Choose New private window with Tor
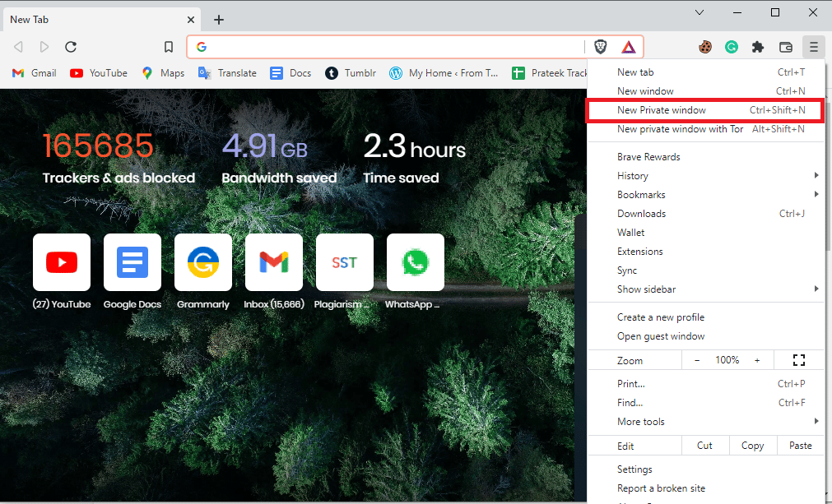 pos(680,129)
